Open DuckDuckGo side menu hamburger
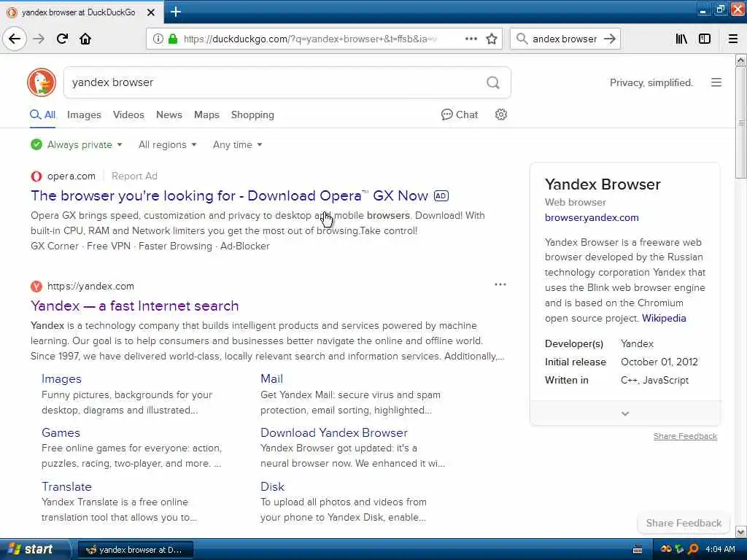The image size is (747, 560). point(716,82)
